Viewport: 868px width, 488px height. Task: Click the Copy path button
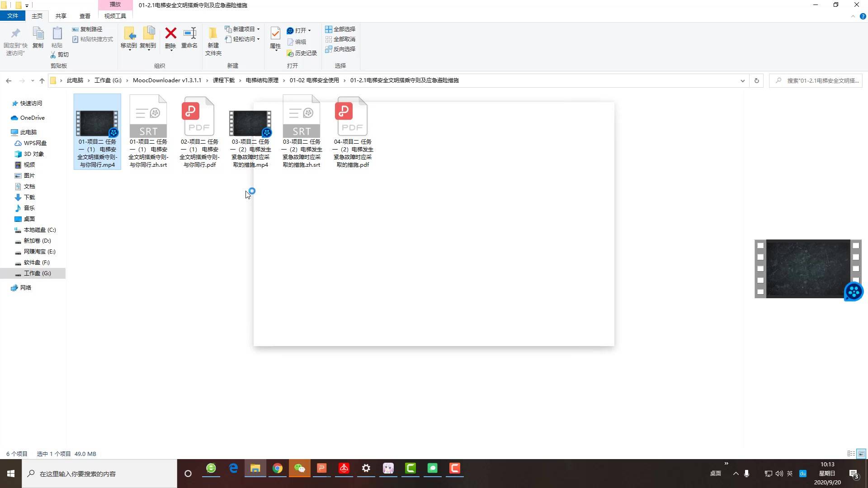[87, 29]
